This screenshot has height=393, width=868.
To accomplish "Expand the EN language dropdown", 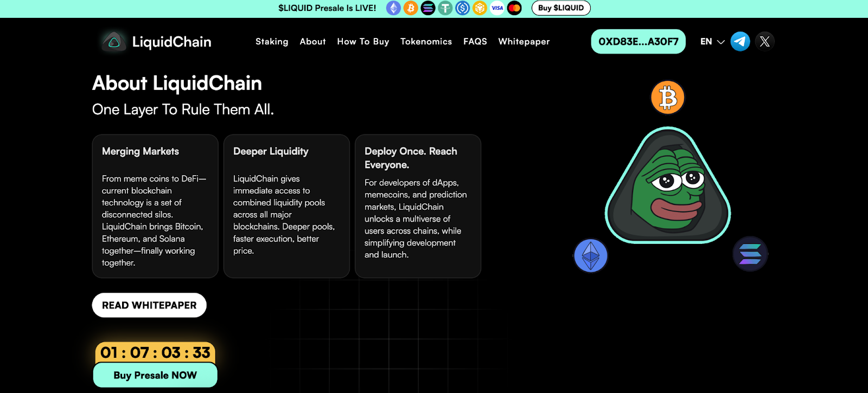I will click(712, 42).
